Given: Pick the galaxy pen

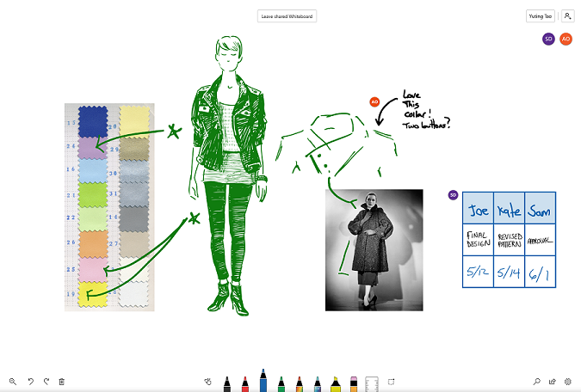Looking at the screenshot, I should point(317,383).
